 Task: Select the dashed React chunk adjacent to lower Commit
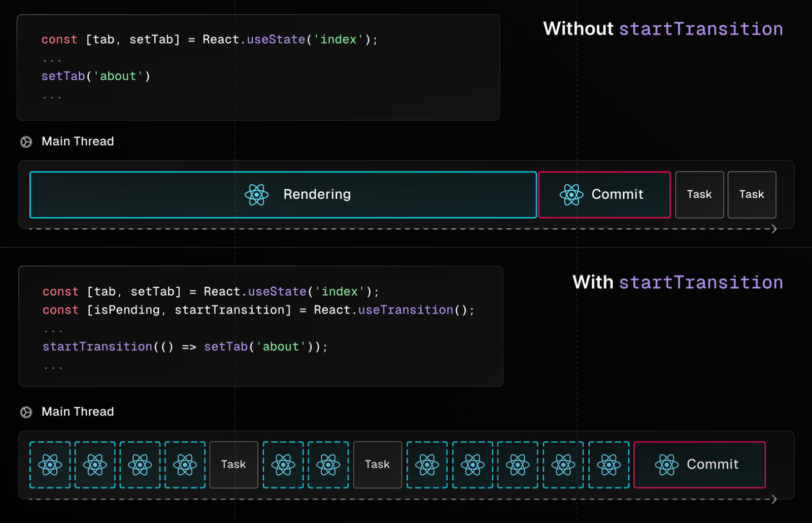(x=609, y=465)
